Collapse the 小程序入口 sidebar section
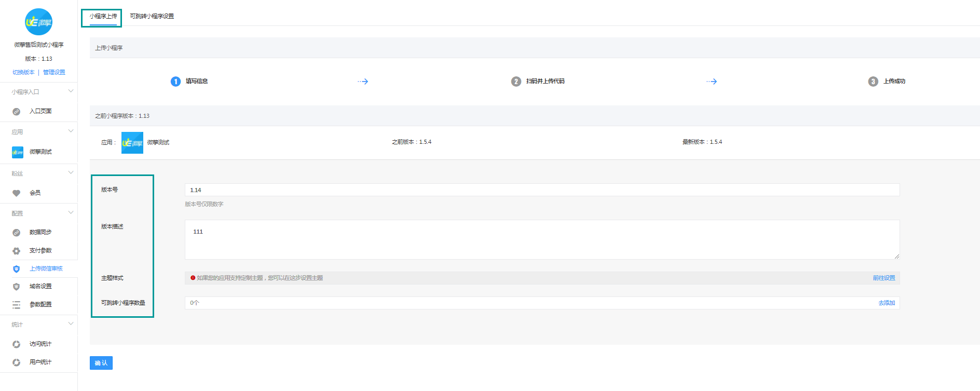The width and height of the screenshot is (980, 391). (71, 91)
